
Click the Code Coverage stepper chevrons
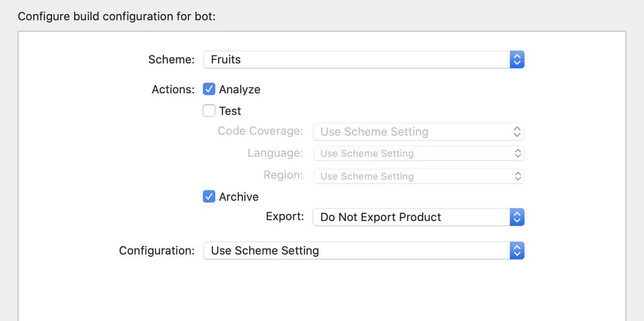[517, 132]
